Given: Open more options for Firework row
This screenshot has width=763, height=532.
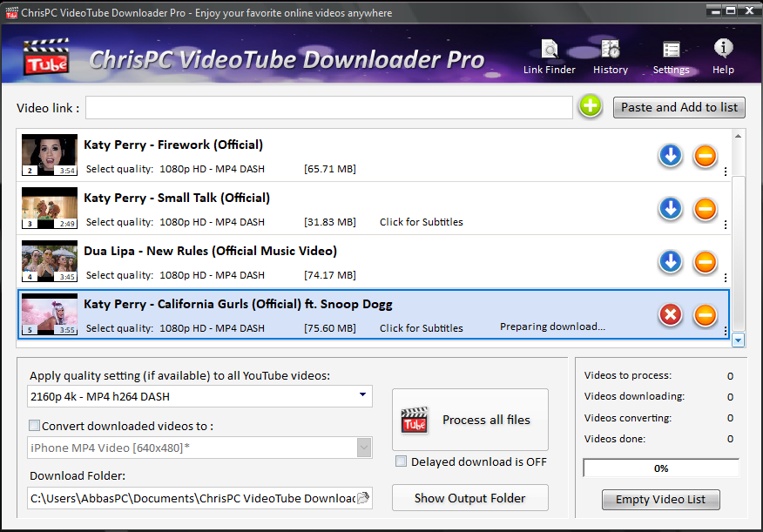Looking at the screenshot, I should click(726, 172).
